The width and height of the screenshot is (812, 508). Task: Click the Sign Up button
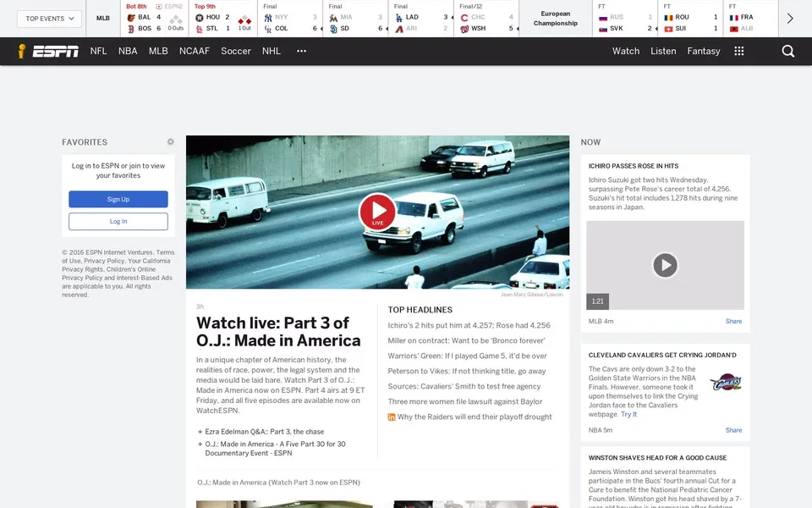pyautogui.click(x=118, y=199)
